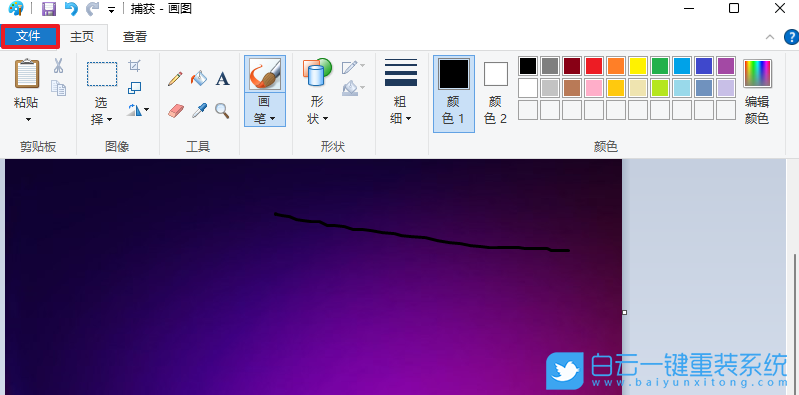Click the 形状 shapes gallery icon
The image size is (799, 395).
point(317,72)
